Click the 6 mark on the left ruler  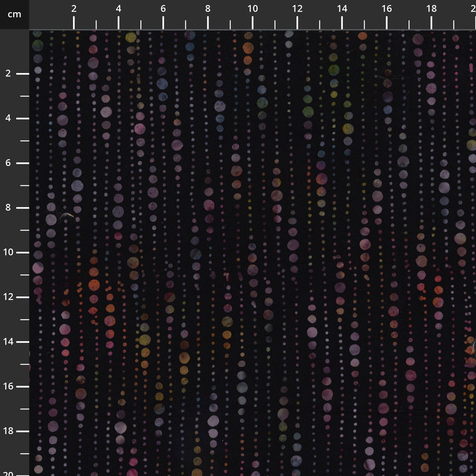(x=8, y=163)
